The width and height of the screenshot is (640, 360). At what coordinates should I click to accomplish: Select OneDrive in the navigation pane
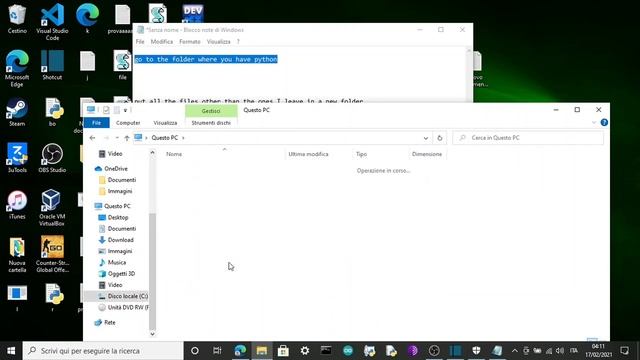pyautogui.click(x=116, y=169)
